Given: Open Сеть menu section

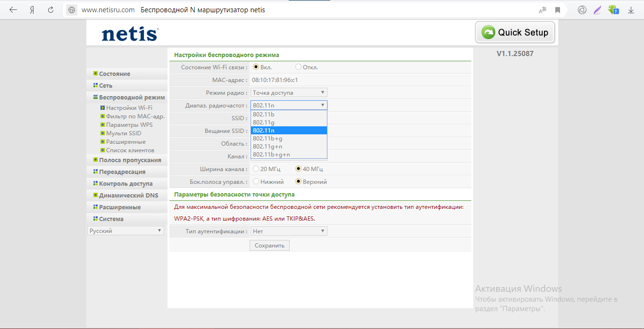Looking at the screenshot, I should point(106,86).
